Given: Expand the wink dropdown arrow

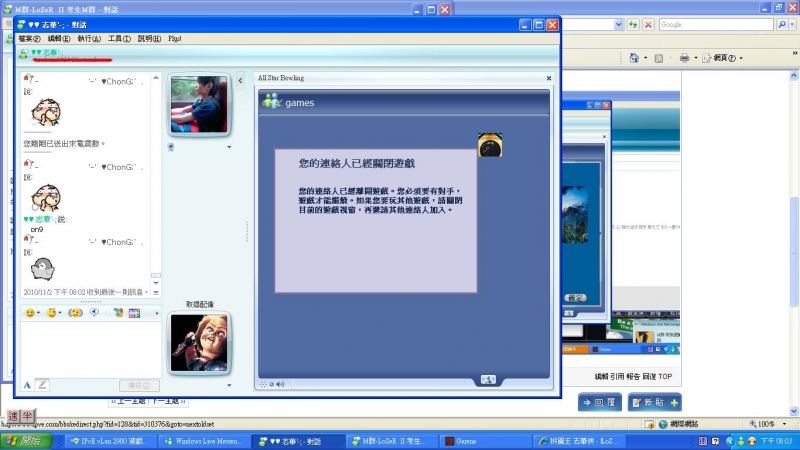Looking at the screenshot, I should click(60, 313).
